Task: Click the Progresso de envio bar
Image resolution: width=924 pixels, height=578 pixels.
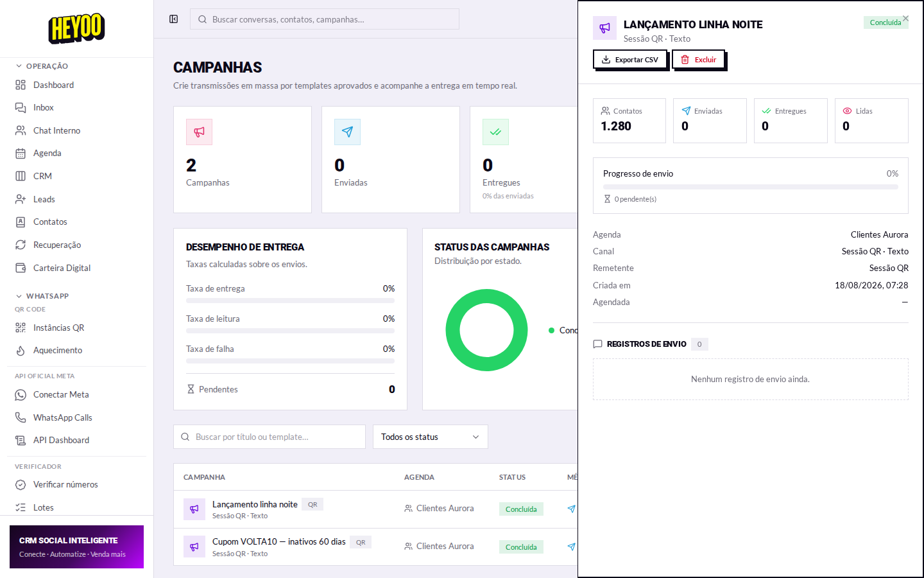Action: (750, 187)
